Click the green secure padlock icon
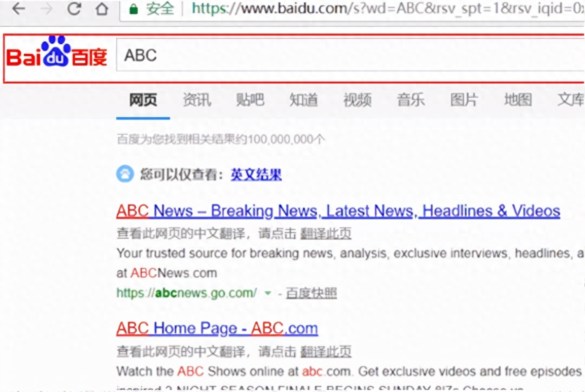This screenshot has height=392, width=585. pyautogui.click(x=133, y=8)
